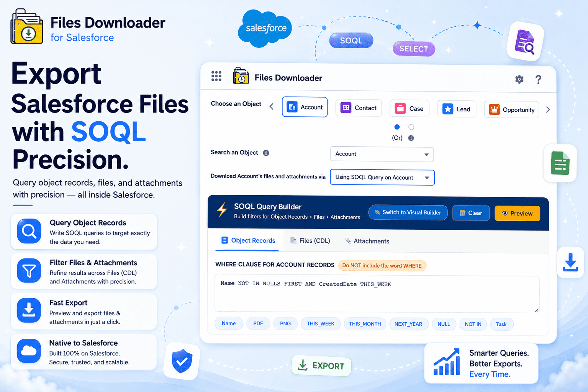Click the "Filter Files & Attachments" card title
Image resolution: width=588 pixels, height=392 pixels.
click(x=93, y=263)
